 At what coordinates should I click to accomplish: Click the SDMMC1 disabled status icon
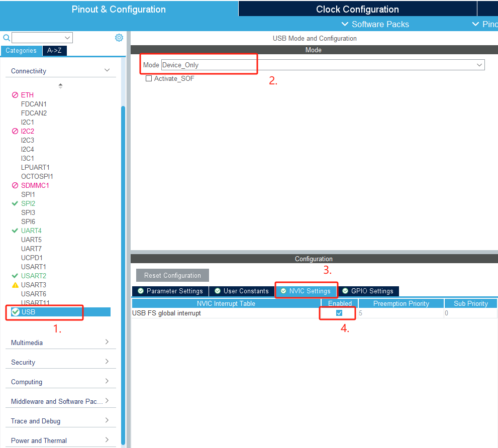(15, 185)
